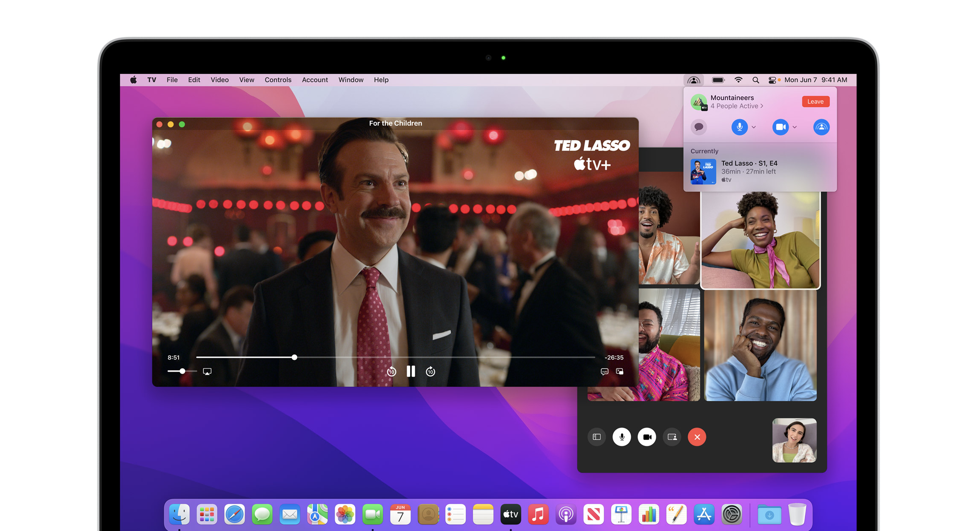
Task: Open subtitles and audio options
Action: pyautogui.click(x=604, y=371)
